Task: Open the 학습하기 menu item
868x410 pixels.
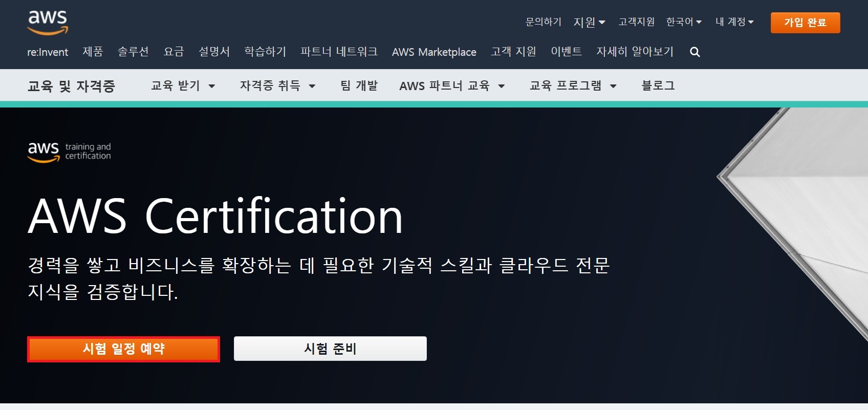Action: 265,52
